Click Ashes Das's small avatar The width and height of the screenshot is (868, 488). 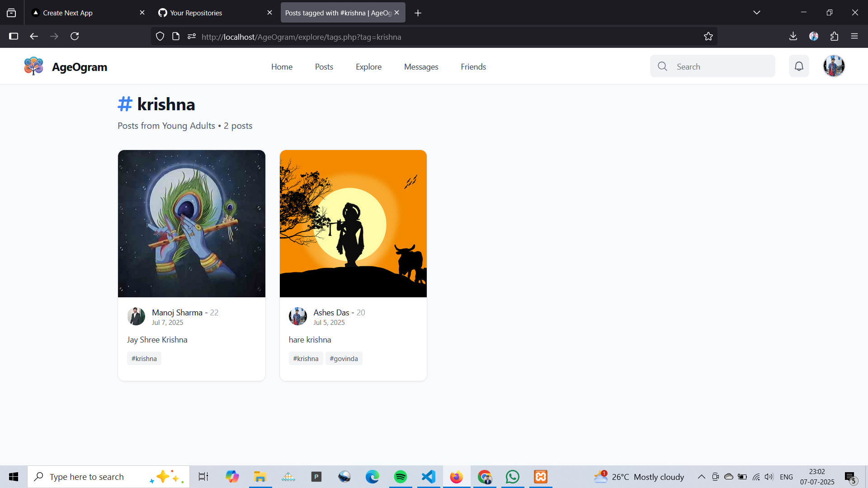pyautogui.click(x=298, y=316)
